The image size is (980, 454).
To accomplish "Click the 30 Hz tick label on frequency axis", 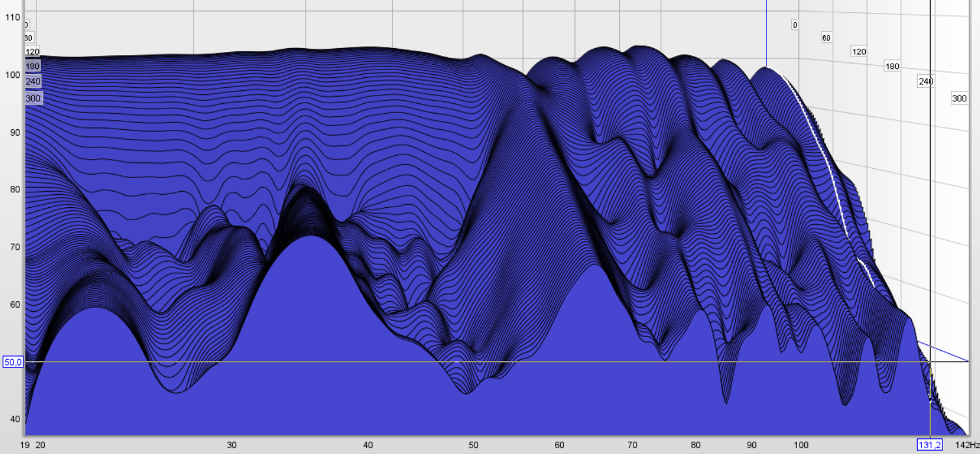I will pyautogui.click(x=232, y=445).
